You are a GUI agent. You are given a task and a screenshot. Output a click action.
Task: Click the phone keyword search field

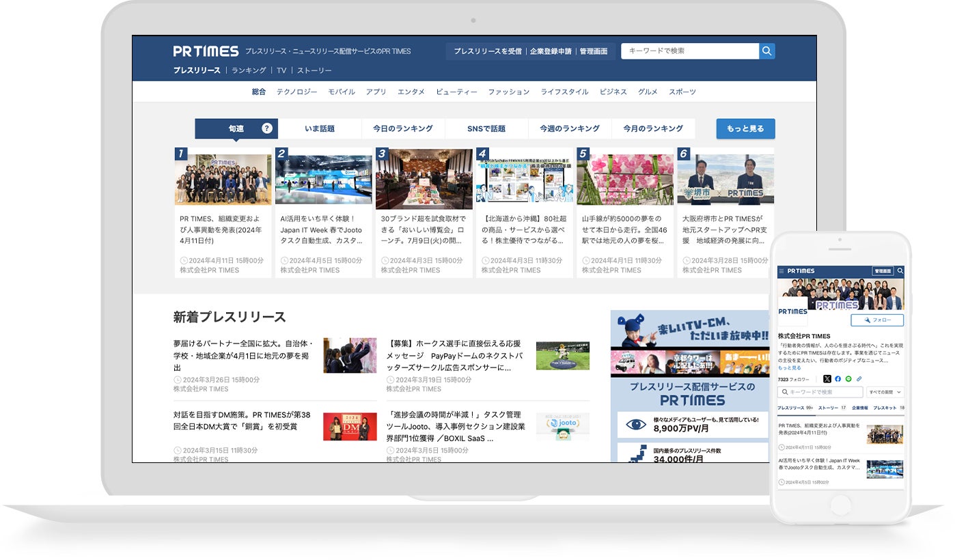pos(820,392)
